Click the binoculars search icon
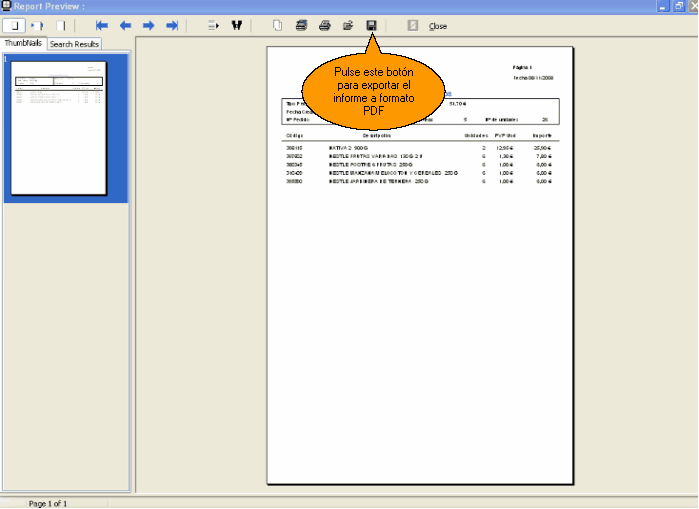Viewport: 699px width, 509px height. (237, 25)
